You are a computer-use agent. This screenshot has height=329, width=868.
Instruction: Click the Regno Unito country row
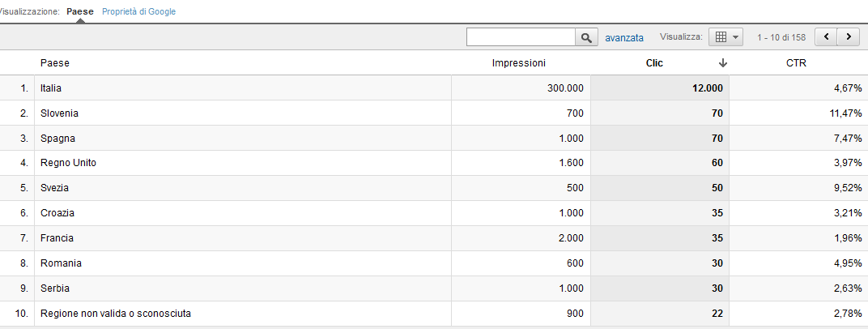[x=68, y=163]
